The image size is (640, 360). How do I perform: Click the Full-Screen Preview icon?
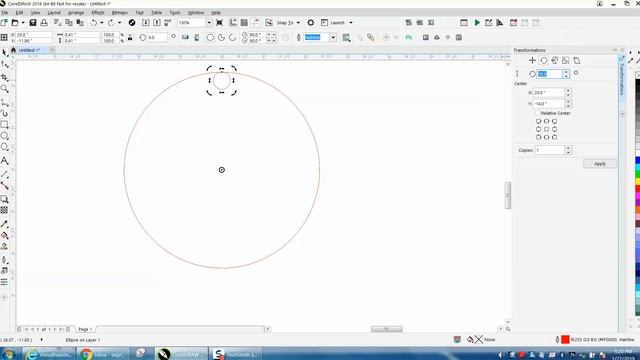[219, 23]
